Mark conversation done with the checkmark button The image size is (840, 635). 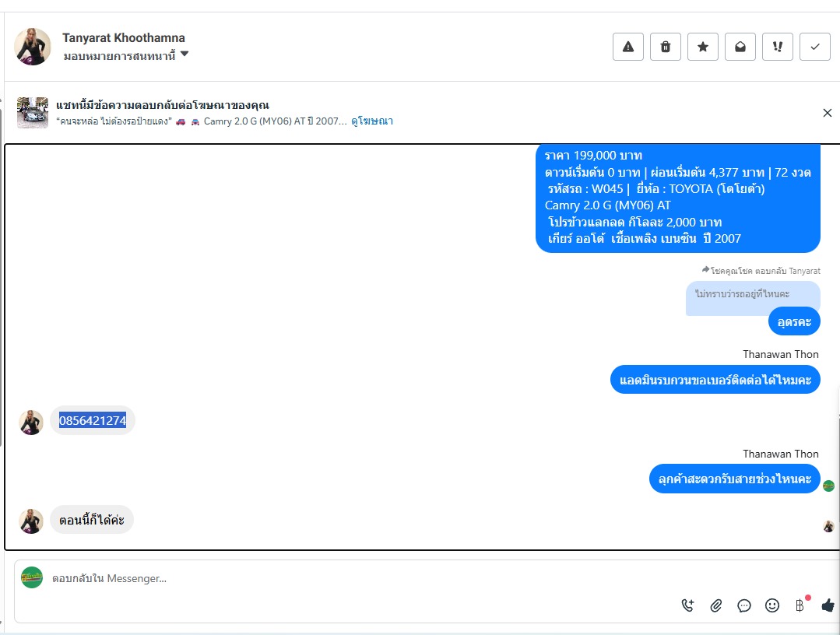click(815, 47)
